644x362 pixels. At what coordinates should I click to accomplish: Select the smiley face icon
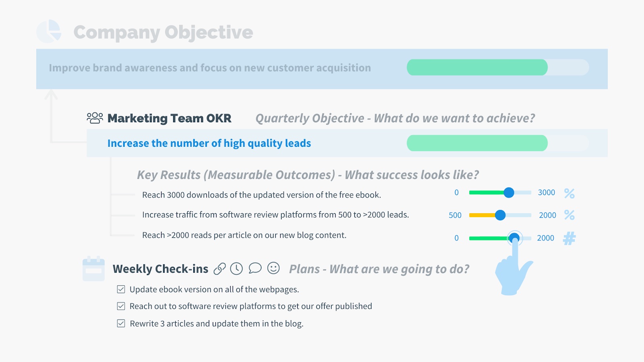click(x=273, y=268)
